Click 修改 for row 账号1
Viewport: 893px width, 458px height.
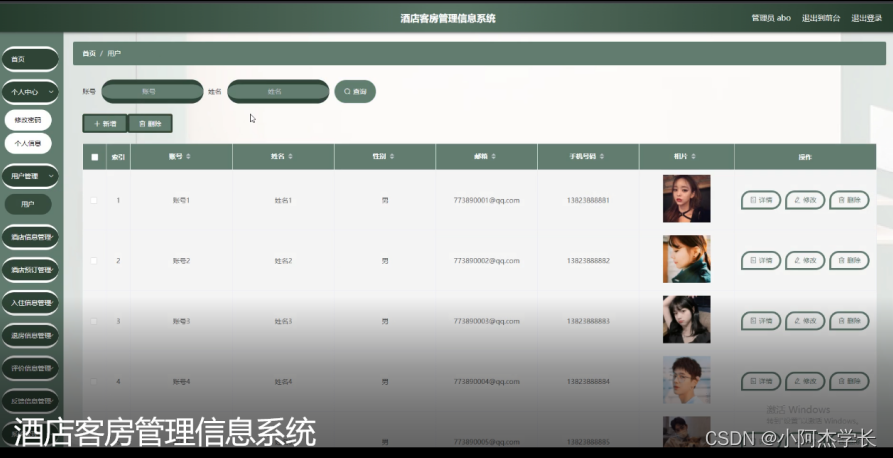805,201
